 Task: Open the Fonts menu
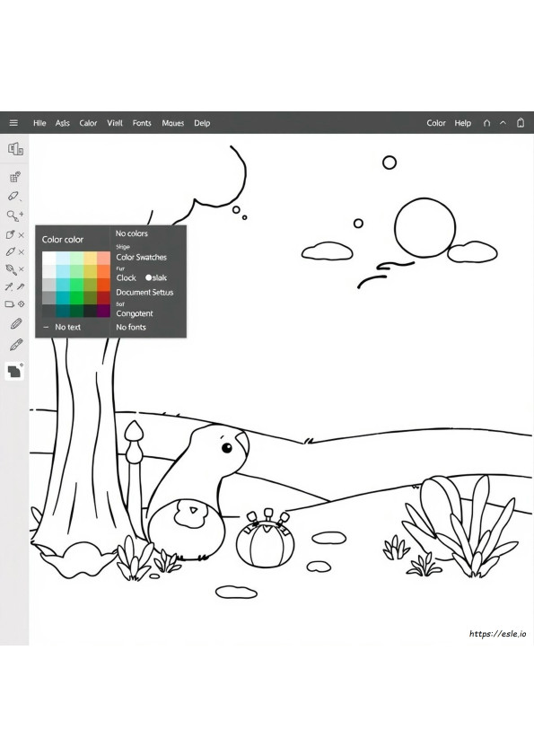pyautogui.click(x=142, y=123)
